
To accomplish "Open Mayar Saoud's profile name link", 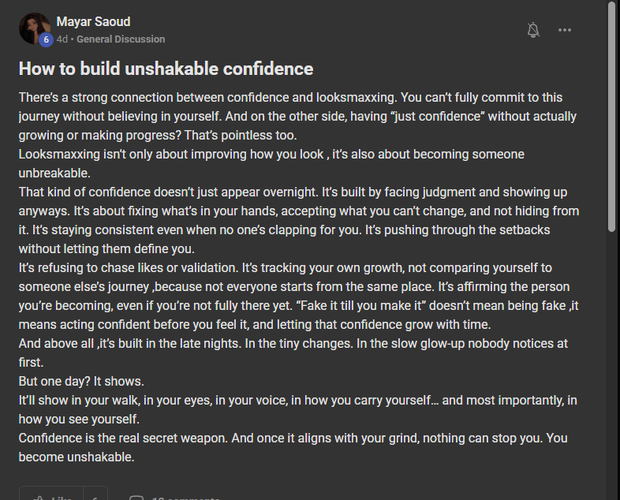I will (x=93, y=22).
